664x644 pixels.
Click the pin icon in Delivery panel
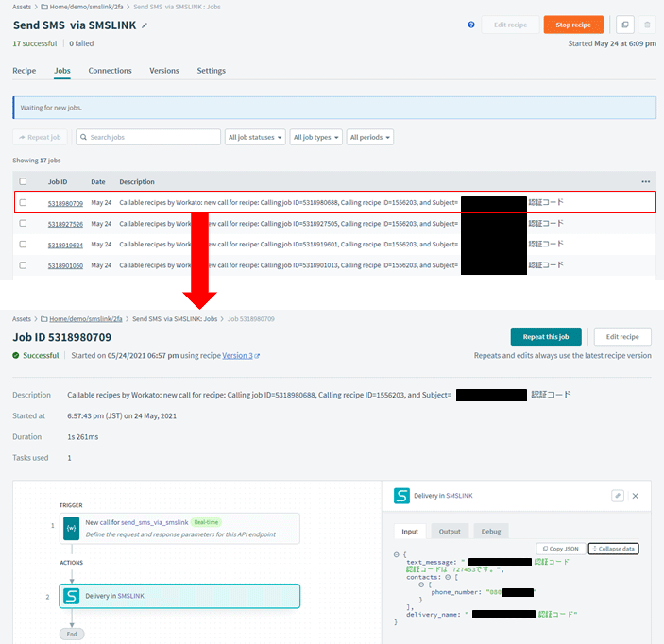618,496
